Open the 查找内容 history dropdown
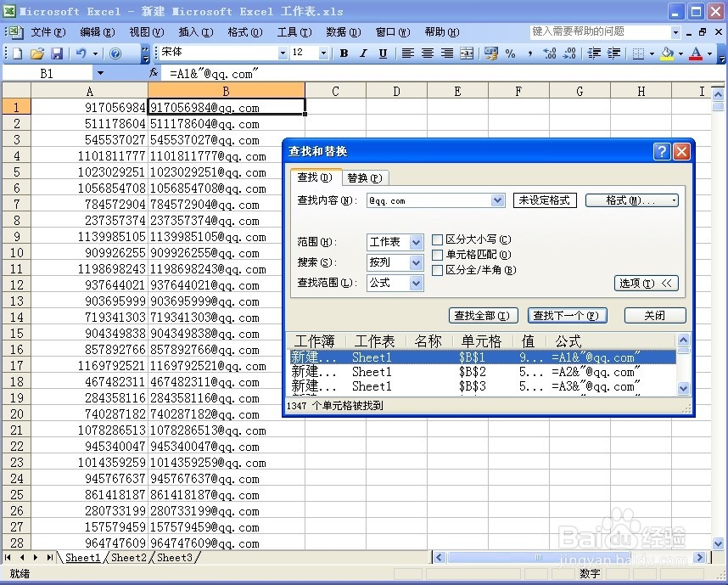The height and width of the screenshot is (585, 728). [497, 200]
